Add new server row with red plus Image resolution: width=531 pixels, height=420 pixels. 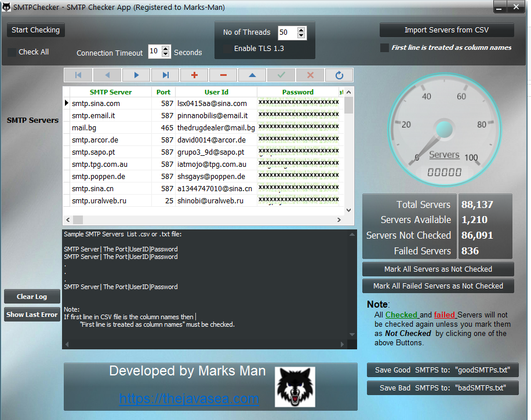pyautogui.click(x=194, y=75)
